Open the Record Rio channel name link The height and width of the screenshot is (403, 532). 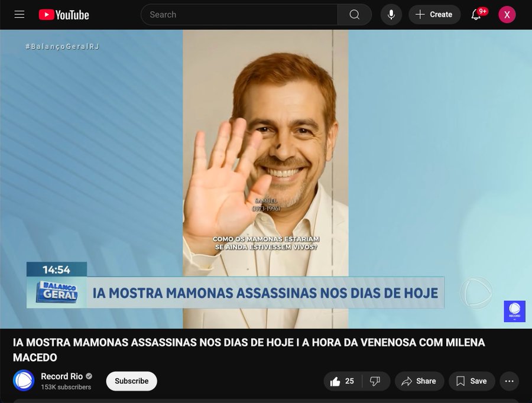coord(61,376)
